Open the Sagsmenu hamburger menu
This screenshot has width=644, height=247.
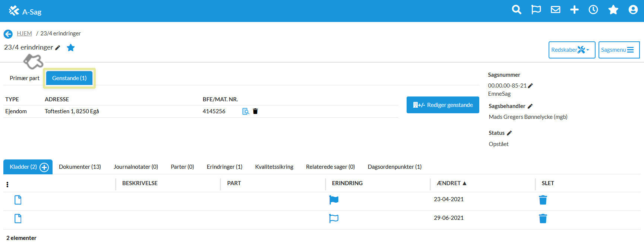[619, 50]
